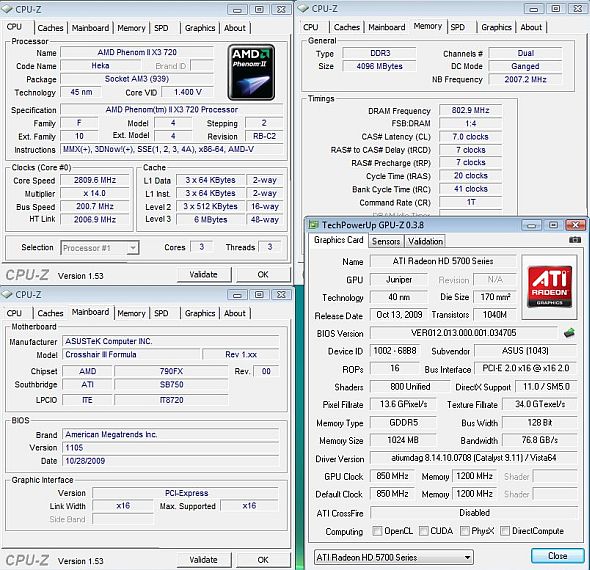
Task: Click the Shaders value 800 Unified
Action: pos(410,386)
